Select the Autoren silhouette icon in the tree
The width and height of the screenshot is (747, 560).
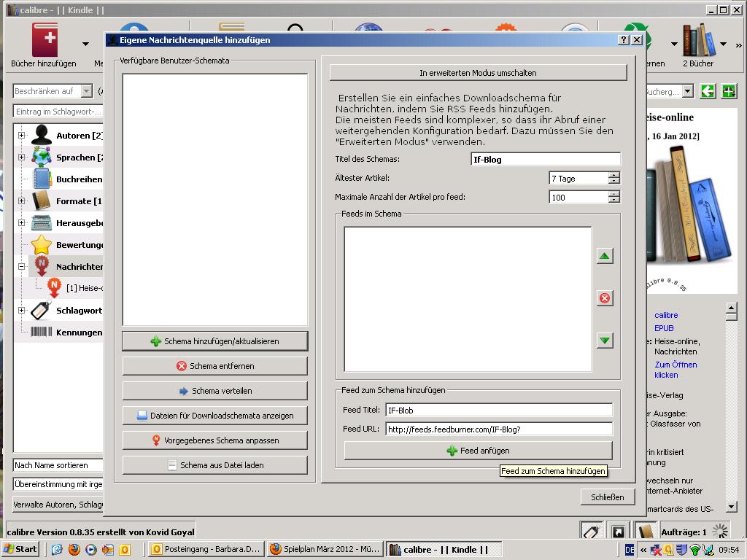click(x=42, y=135)
